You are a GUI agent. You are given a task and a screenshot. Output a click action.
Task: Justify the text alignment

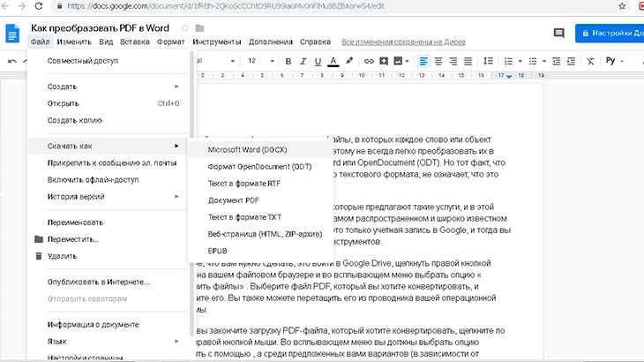[468, 61]
